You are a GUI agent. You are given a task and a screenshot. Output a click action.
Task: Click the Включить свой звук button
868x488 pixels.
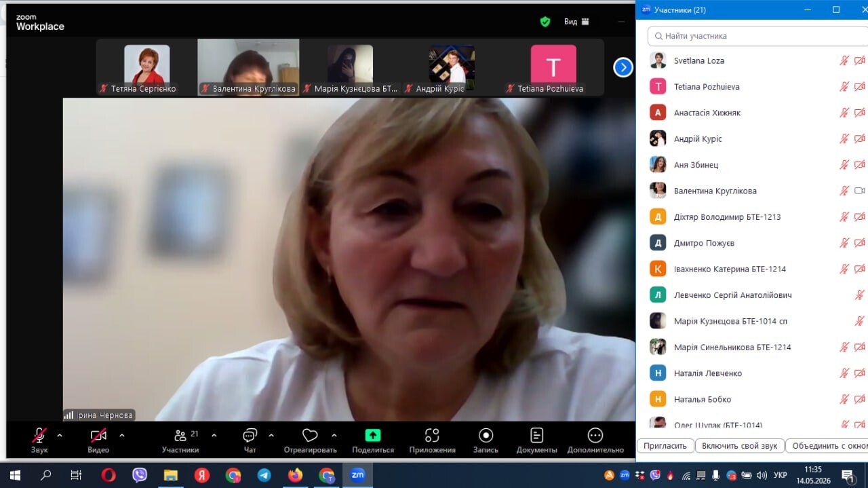(740, 446)
